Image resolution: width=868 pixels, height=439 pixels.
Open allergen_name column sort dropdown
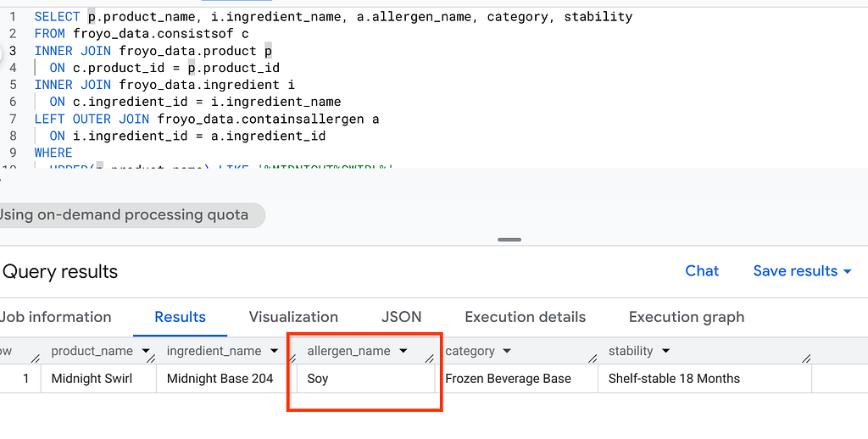click(403, 351)
